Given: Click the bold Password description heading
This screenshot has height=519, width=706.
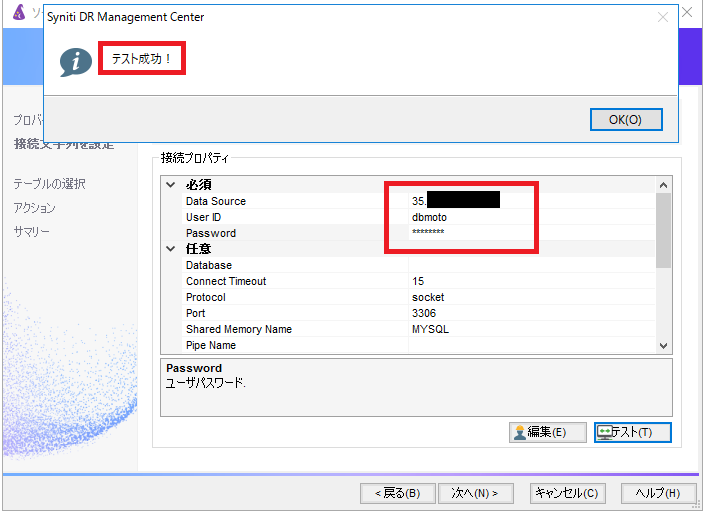Looking at the screenshot, I should 194,368.
